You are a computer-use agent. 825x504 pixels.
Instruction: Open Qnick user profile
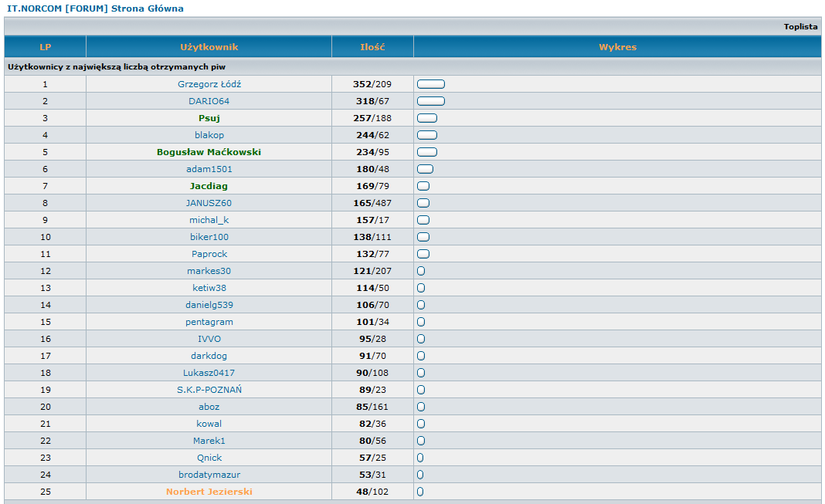pos(209,458)
